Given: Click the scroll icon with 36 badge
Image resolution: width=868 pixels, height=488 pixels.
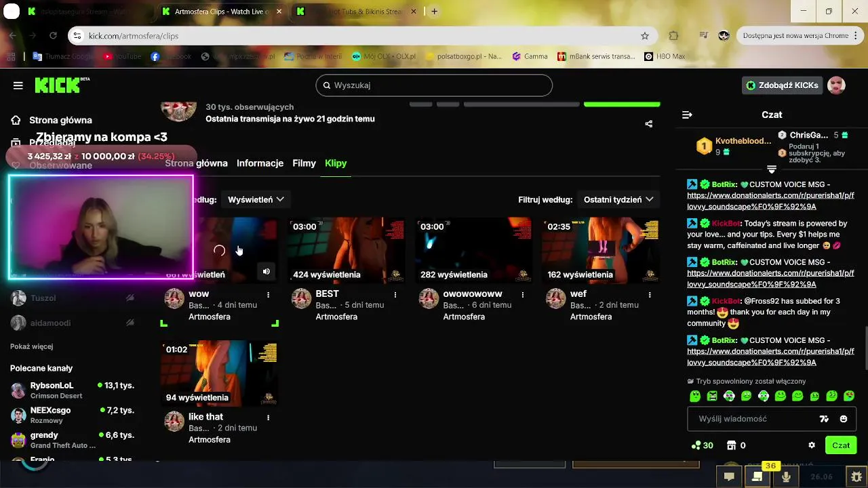Looking at the screenshot, I should coord(757,476).
